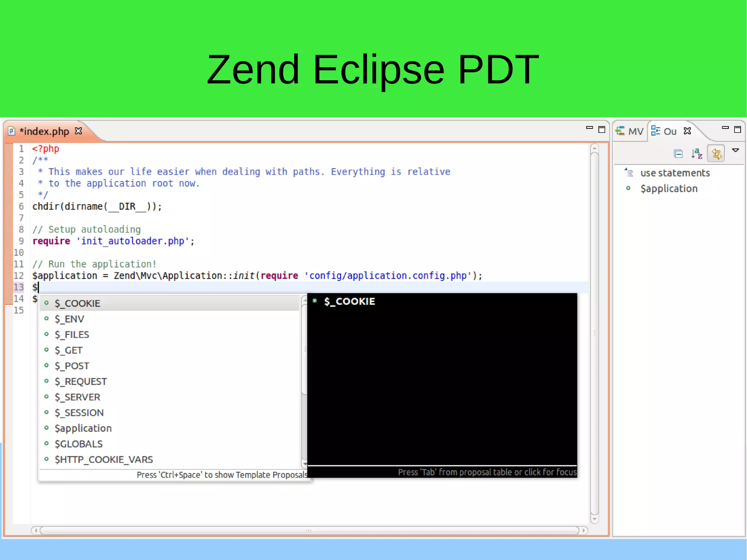Choose $HTTP_COOKIE_VARS from the proposal list

point(169,460)
